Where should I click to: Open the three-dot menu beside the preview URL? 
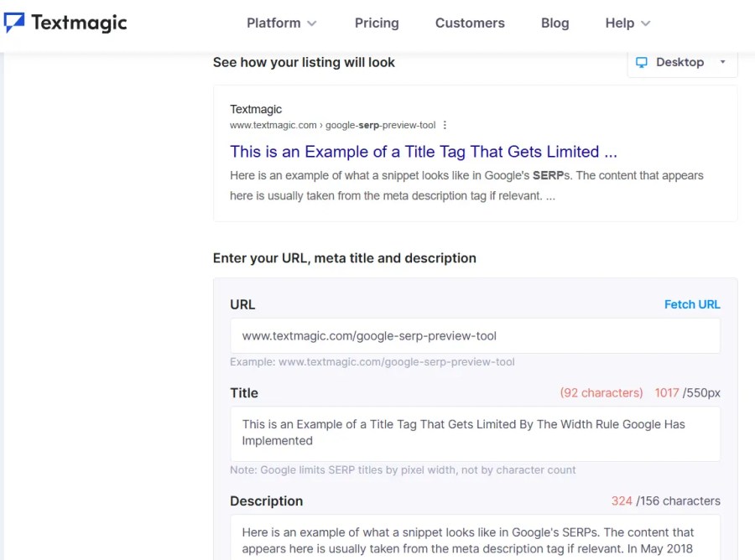tap(444, 124)
